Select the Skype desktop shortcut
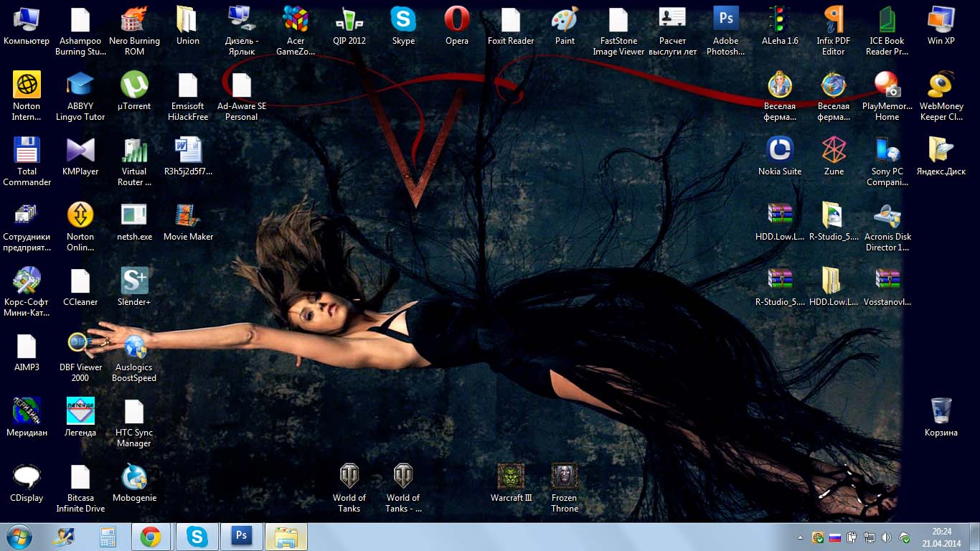The image size is (980, 551). tap(403, 19)
